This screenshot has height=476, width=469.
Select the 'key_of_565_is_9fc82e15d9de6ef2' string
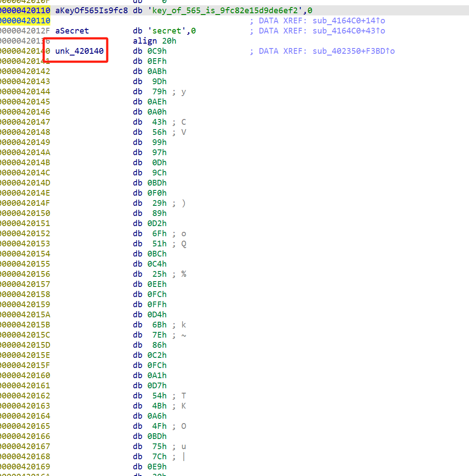point(222,10)
